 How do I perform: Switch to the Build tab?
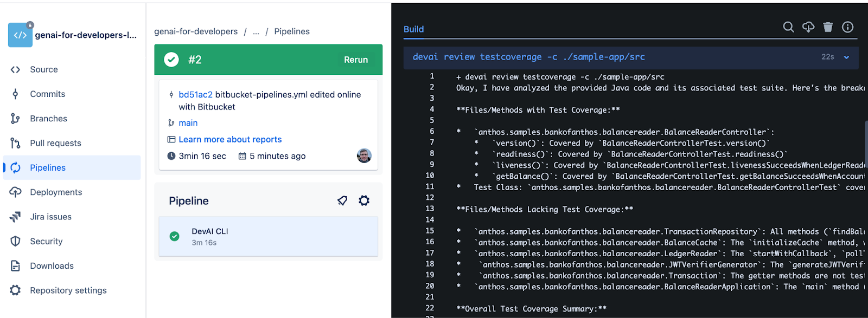pos(413,29)
